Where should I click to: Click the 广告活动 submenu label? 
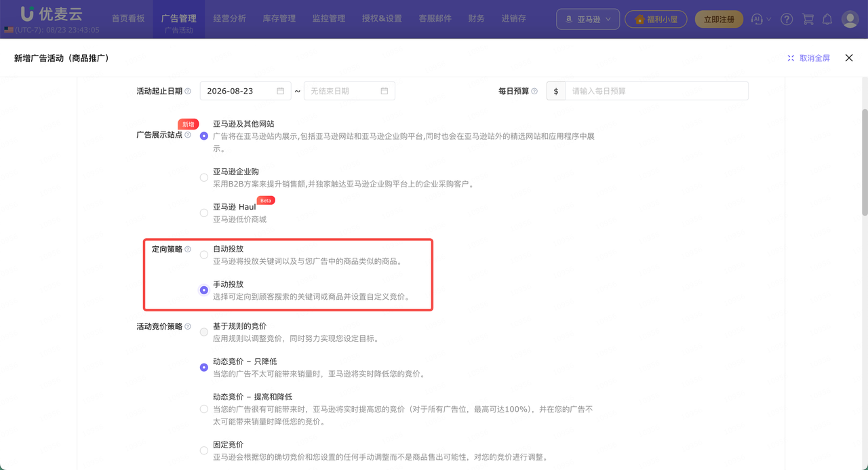[179, 31]
